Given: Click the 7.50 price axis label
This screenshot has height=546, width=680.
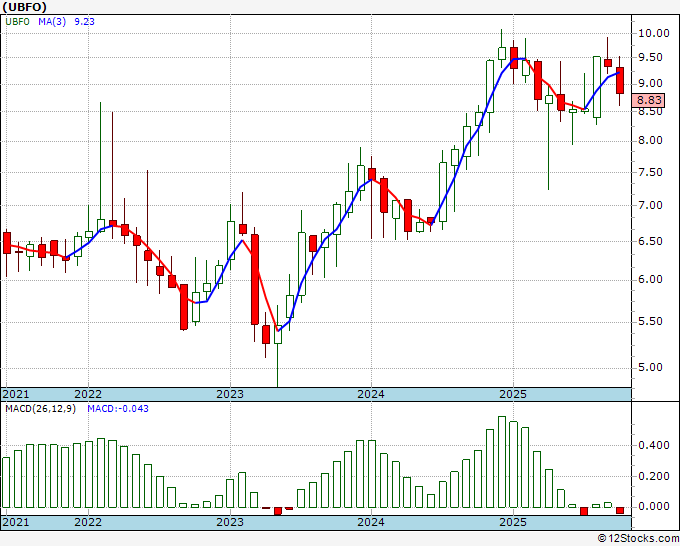Looking at the screenshot, I should click(650, 172).
